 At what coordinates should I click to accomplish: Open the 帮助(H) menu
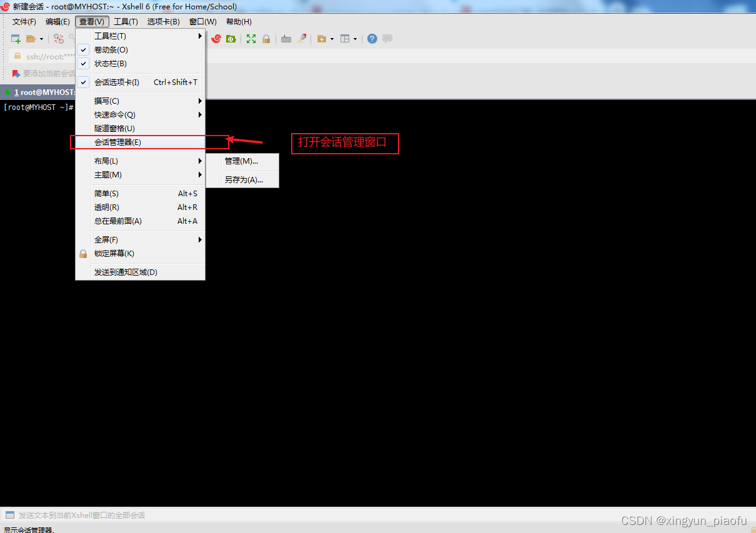(x=239, y=22)
